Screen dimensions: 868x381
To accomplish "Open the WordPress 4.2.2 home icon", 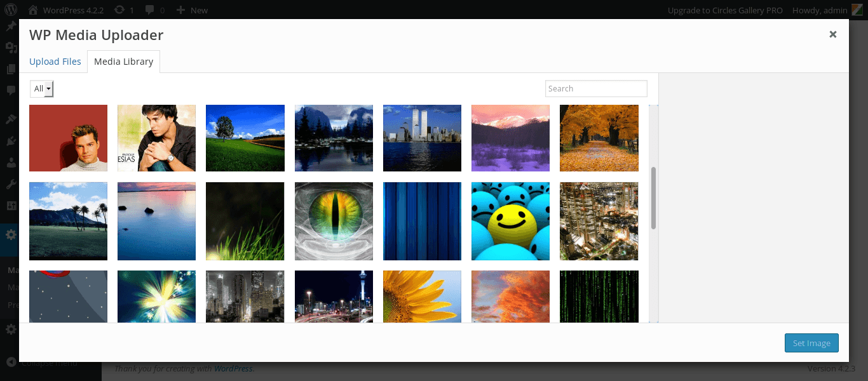I will click(x=33, y=10).
